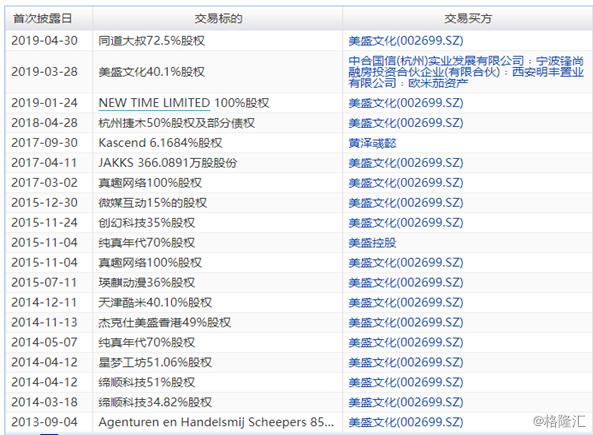Select the date 2014-11-13

click(44, 322)
